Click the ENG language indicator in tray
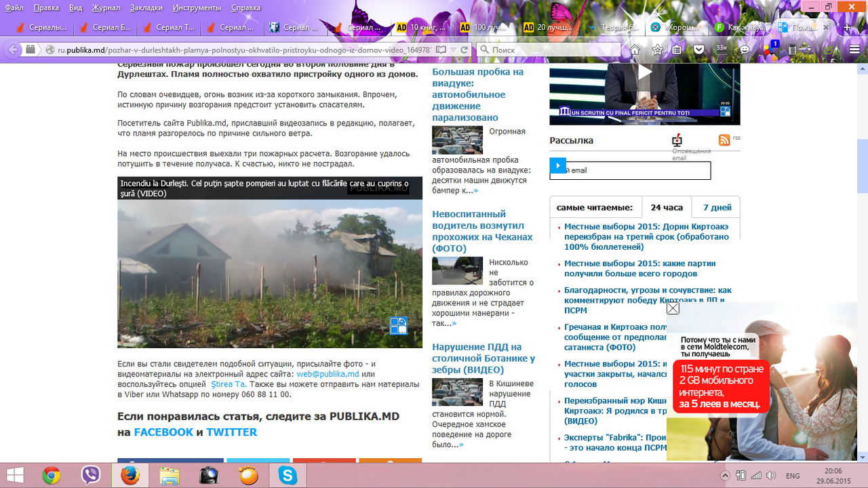Image resolution: width=868 pixels, height=488 pixels. tap(793, 476)
